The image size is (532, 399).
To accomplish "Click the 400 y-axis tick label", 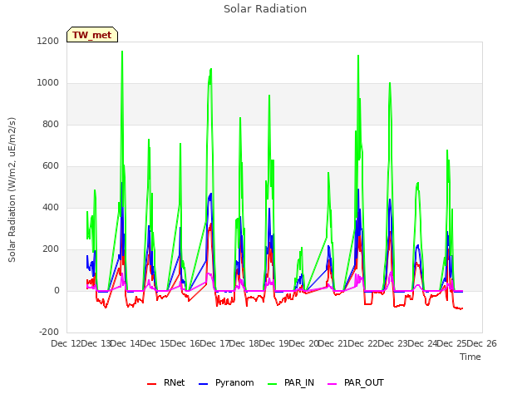I will [51, 207].
